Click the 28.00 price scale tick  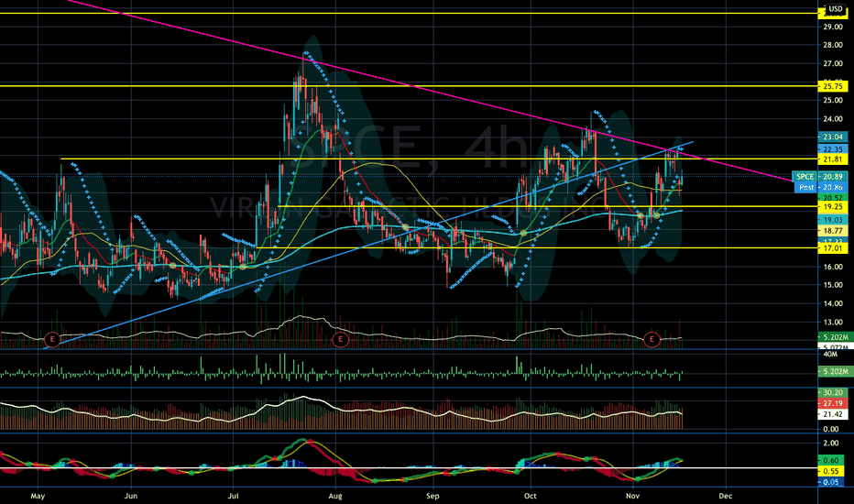tap(833, 45)
